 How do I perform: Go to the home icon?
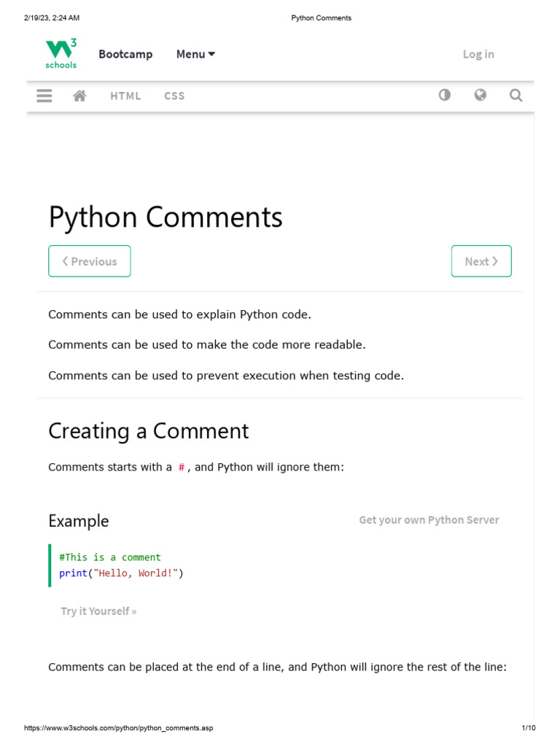pyautogui.click(x=79, y=96)
